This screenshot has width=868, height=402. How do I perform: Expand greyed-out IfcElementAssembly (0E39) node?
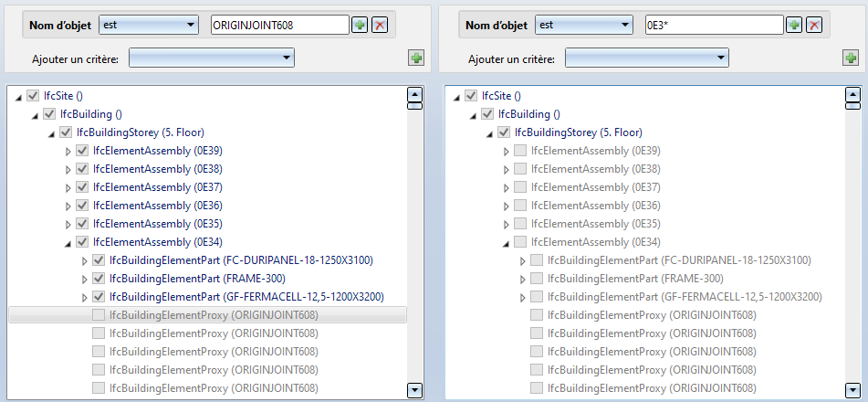[506, 151]
